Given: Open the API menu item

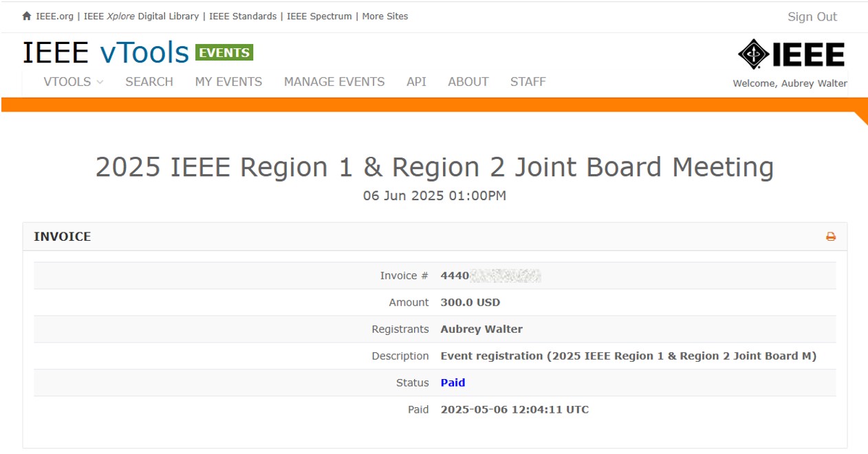Looking at the screenshot, I should point(416,82).
